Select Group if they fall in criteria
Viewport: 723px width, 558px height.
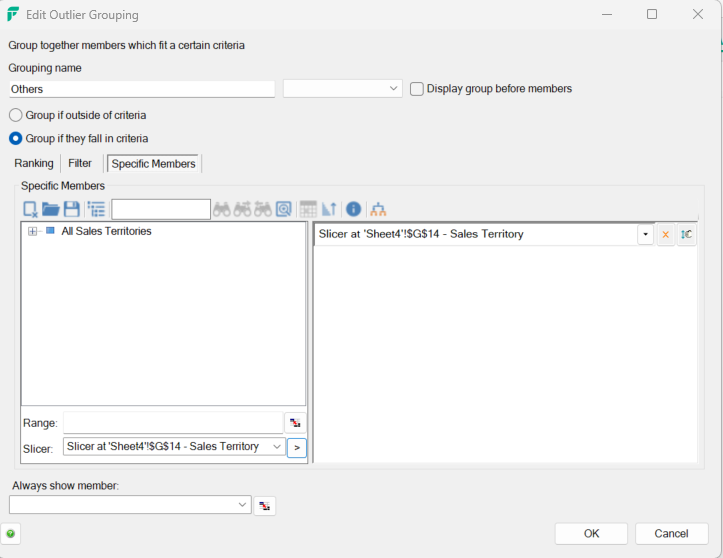pos(16,138)
